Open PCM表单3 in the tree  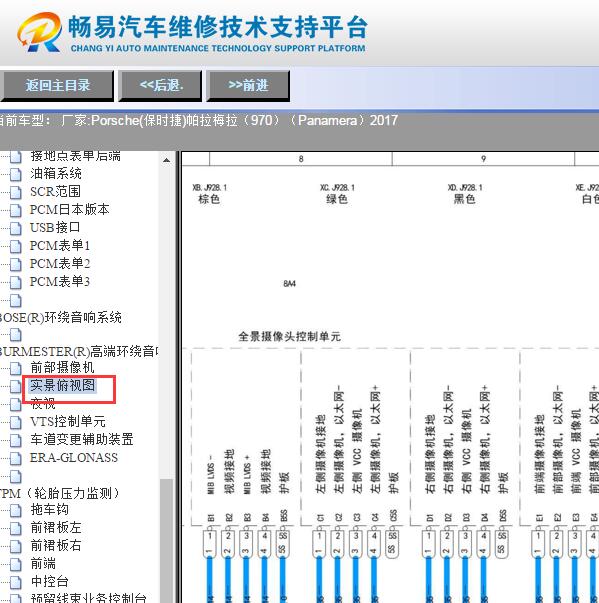point(60,282)
